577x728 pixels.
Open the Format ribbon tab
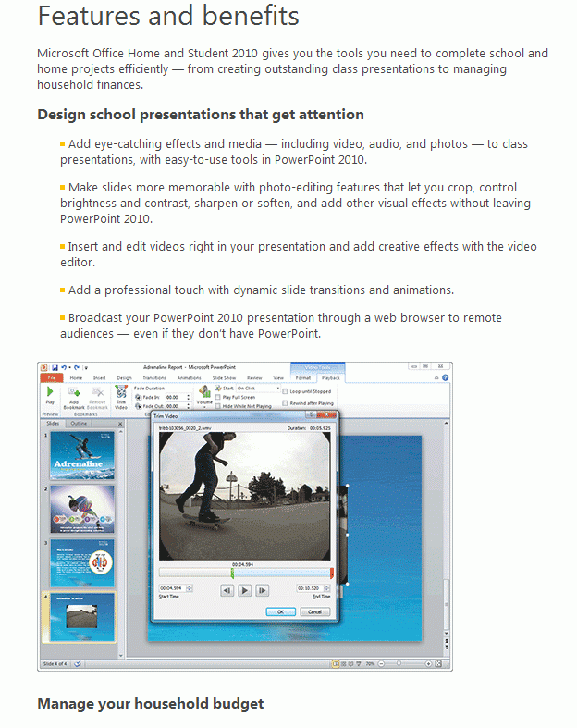pyautogui.click(x=303, y=378)
